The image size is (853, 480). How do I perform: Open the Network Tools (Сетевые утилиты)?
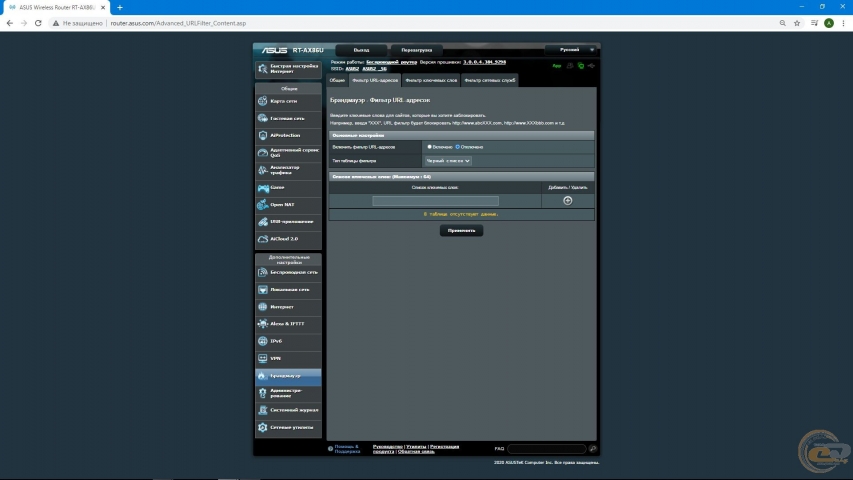(288, 428)
